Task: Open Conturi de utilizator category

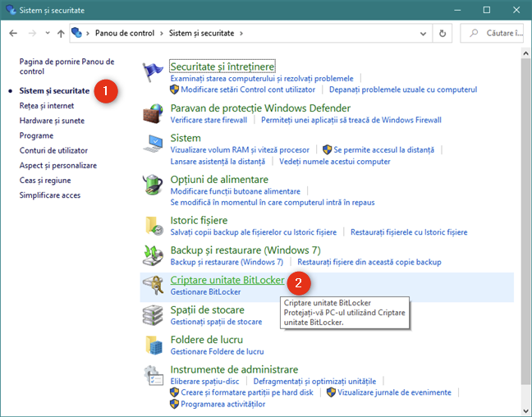Action: [x=53, y=151]
